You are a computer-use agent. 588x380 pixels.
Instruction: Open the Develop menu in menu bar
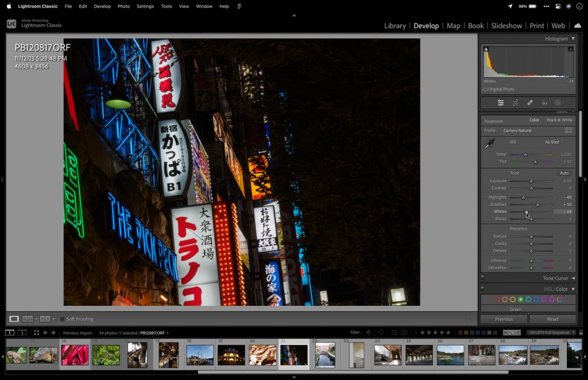coord(102,6)
